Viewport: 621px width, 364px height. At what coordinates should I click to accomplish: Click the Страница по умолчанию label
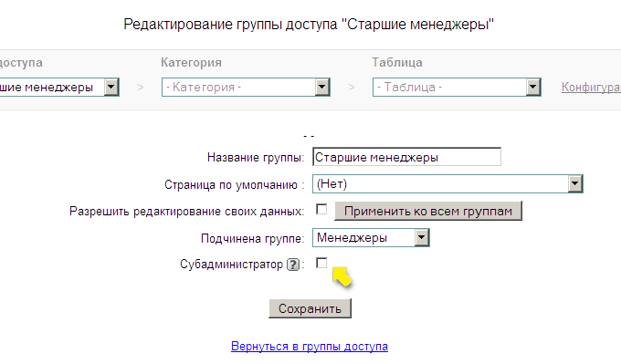[x=235, y=185]
